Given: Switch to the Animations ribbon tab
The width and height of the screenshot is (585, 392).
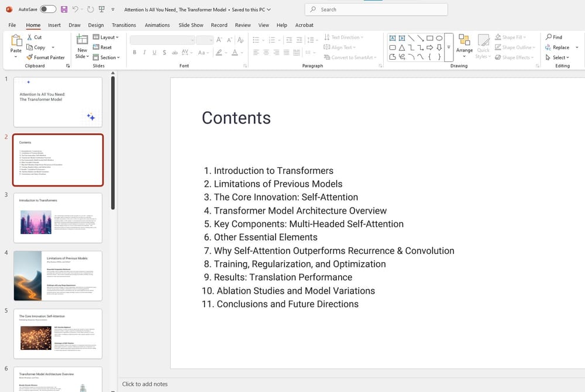Looking at the screenshot, I should tap(157, 25).
